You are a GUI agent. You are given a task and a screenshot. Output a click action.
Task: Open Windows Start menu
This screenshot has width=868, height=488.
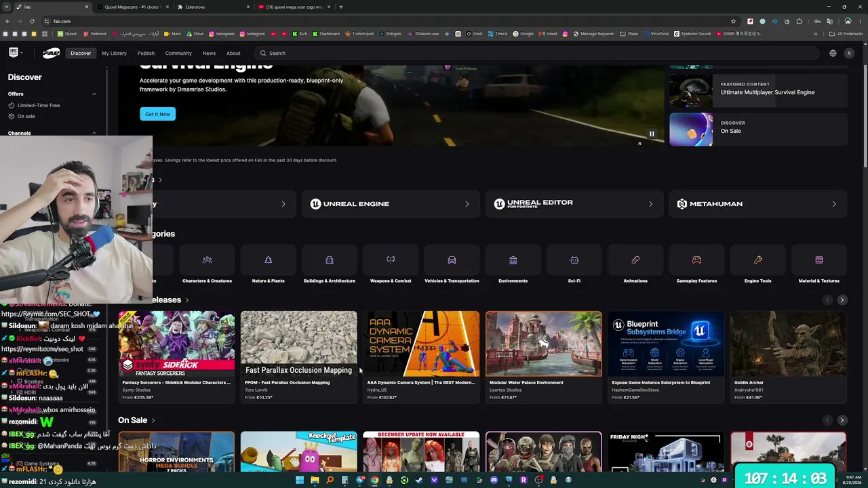pos(299,480)
